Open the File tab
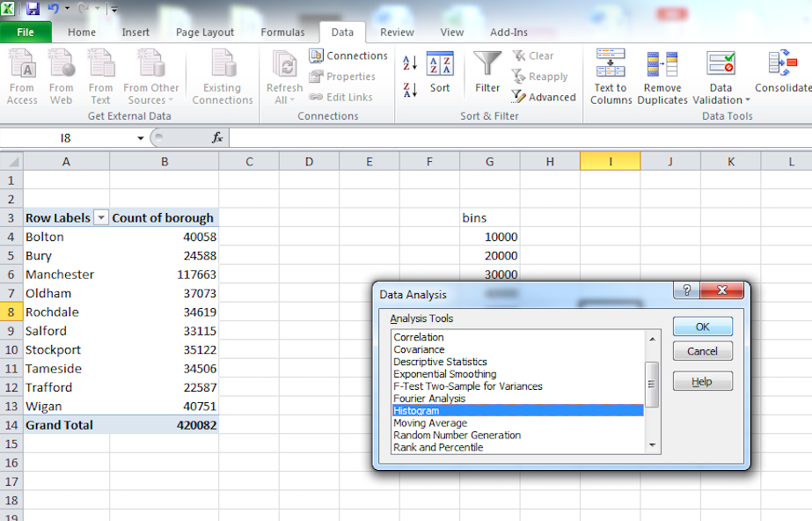Screen dimensions: 812x521 coord(26,33)
